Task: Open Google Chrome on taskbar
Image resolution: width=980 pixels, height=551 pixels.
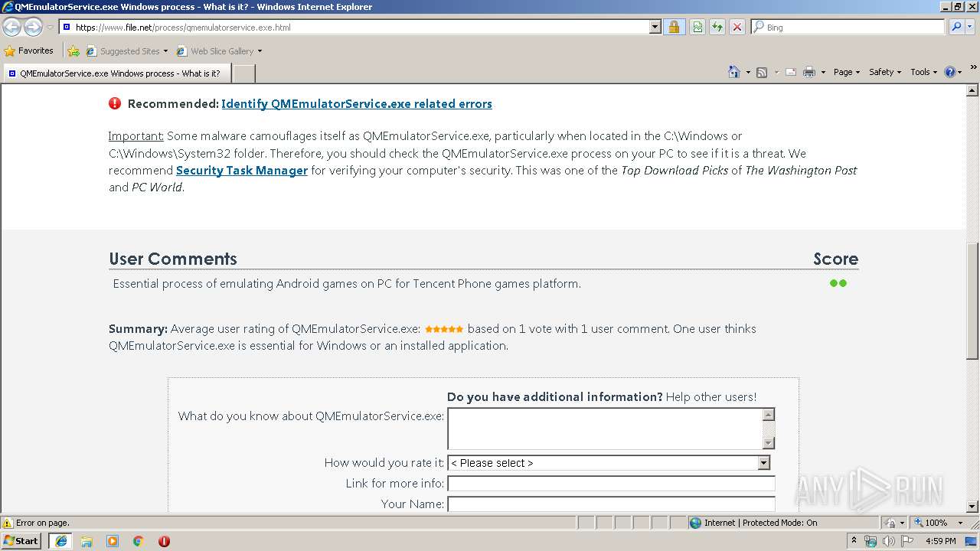Action: (x=139, y=541)
